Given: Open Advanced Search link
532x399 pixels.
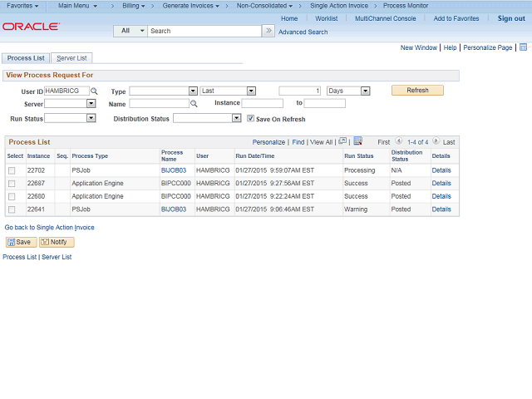Looking at the screenshot, I should tap(303, 32).
